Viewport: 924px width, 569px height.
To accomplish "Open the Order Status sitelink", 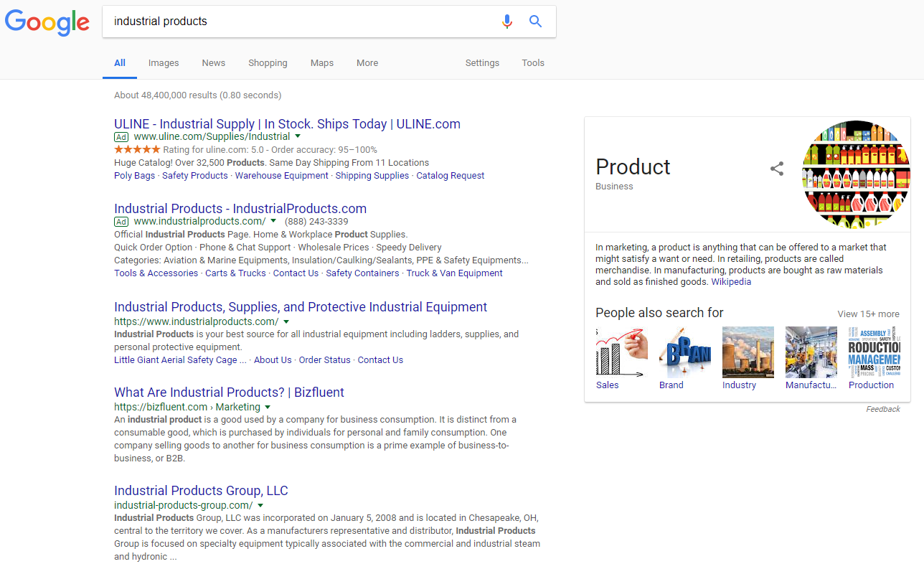I will [325, 360].
